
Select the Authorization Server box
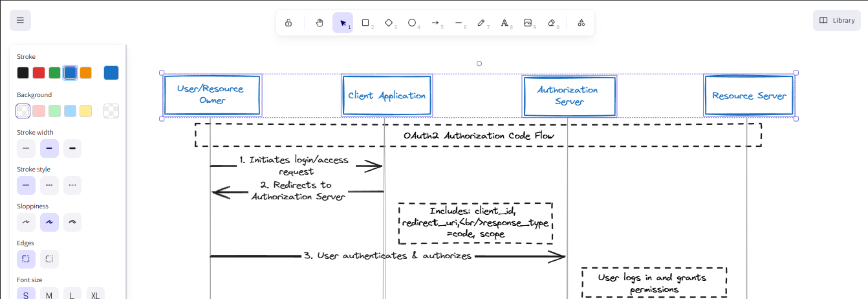pos(569,96)
